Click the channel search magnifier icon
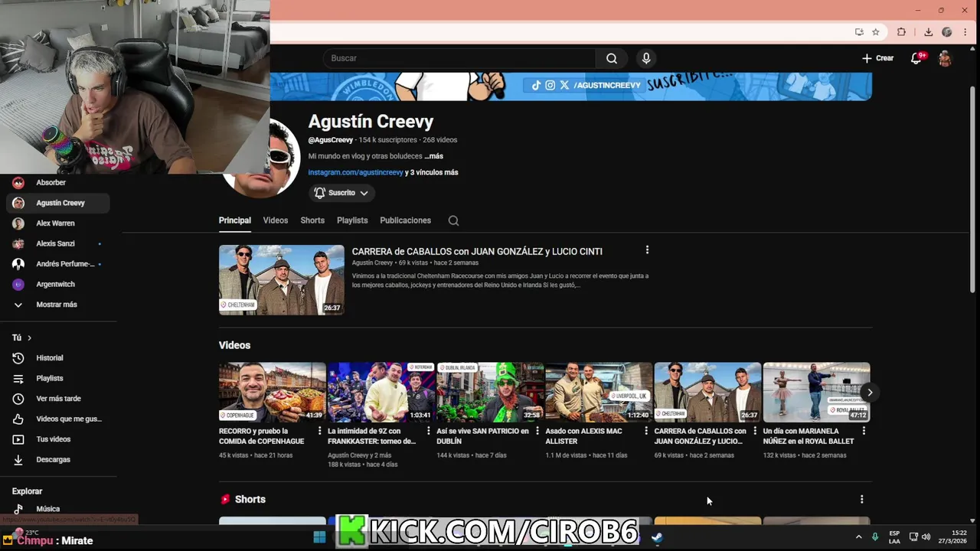Image resolution: width=980 pixels, height=551 pixels. 453,220
